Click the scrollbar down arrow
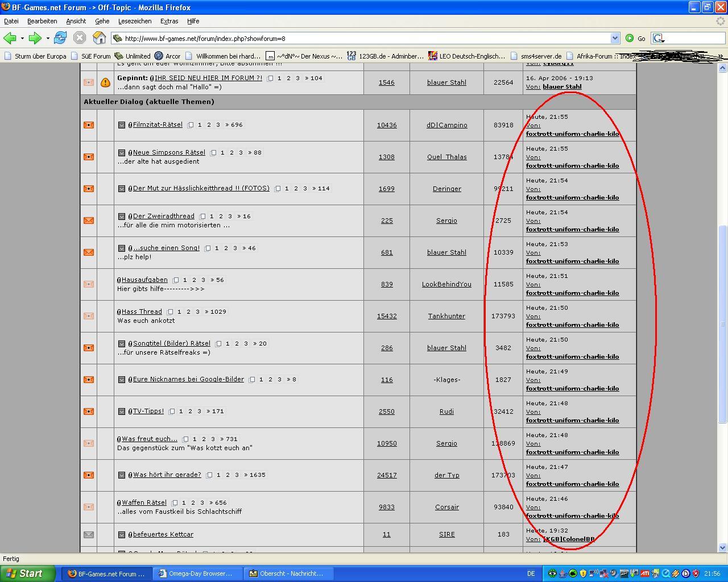This screenshot has width=728, height=582. [723, 548]
